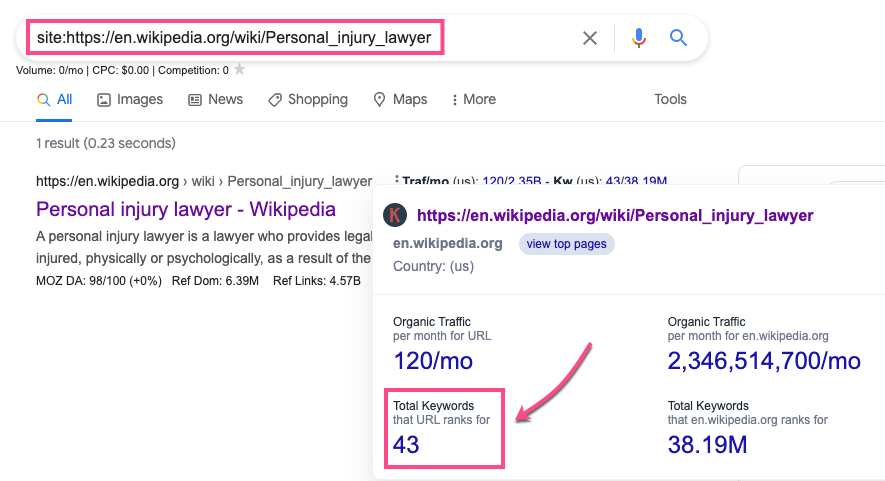Click the Volume: 0/mo metrics line
The image size is (885, 481).
tap(122, 71)
